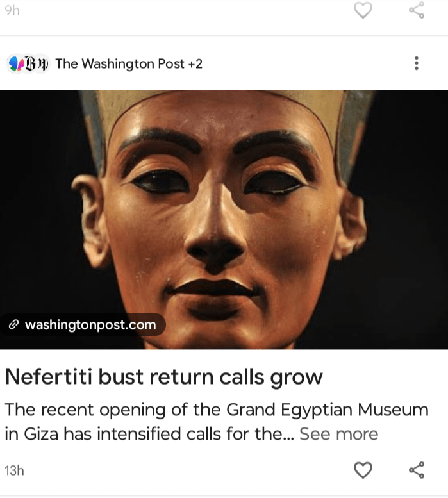Visit the washingtonpost.com link badge
Screen dimensions: 448x498
pos(83,324)
